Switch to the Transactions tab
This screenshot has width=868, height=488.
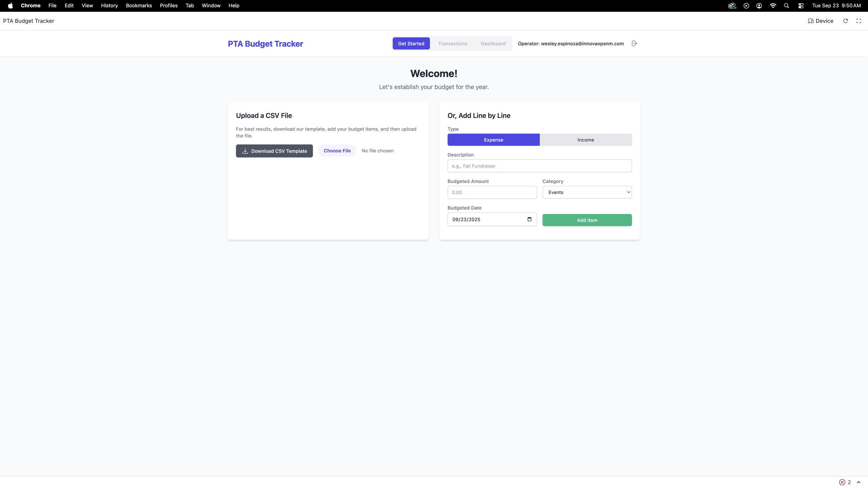point(452,43)
